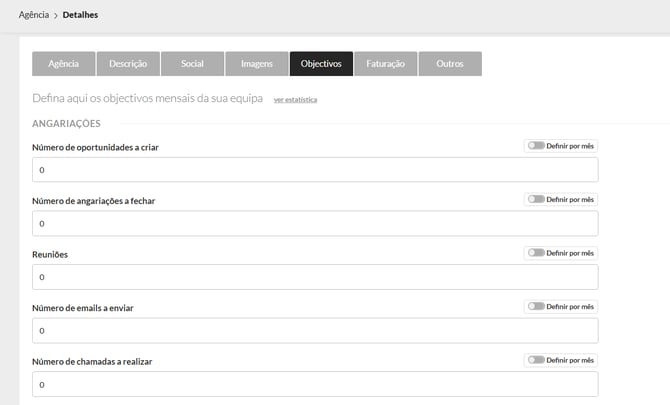The height and width of the screenshot is (405, 670).
Task: Toggle 'Definir por mês' for chamadas a realizar
Action: 537,360
